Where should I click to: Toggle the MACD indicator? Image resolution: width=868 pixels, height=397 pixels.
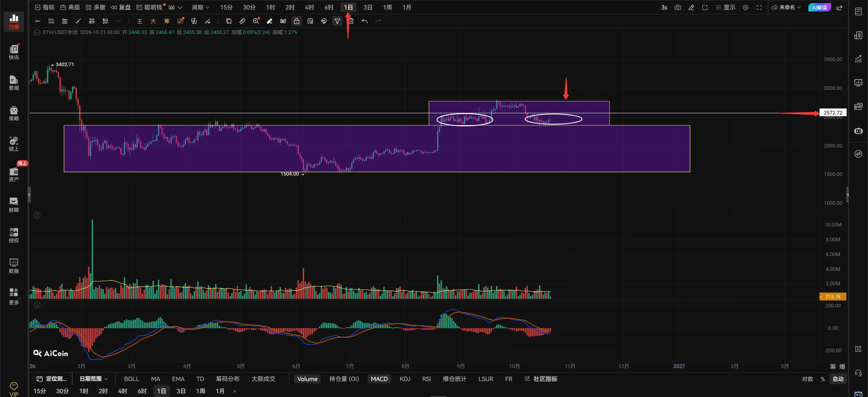click(x=379, y=379)
